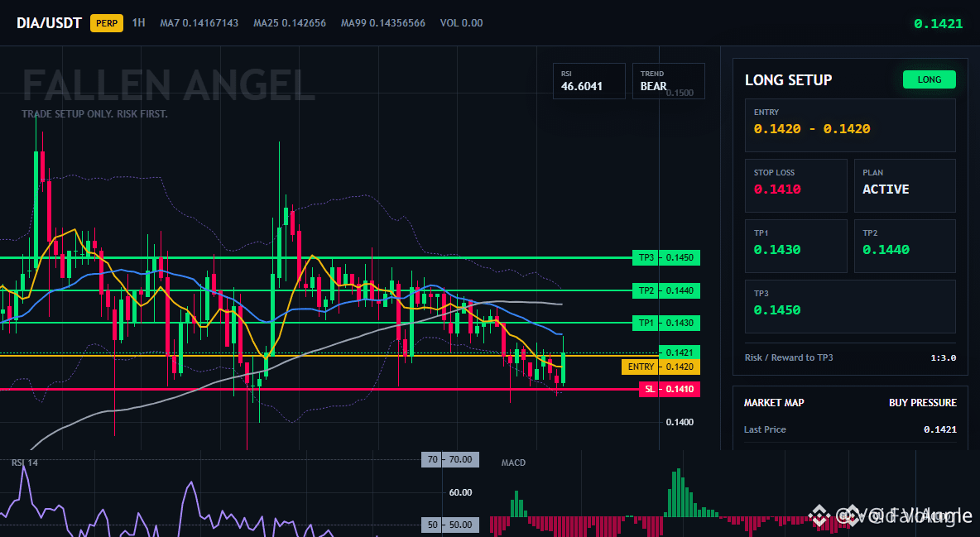Viewport: 980px width, 537px height.
Task: Click the MARKET MAP heading
Action: pyautogui.click(x=774, y=403)
